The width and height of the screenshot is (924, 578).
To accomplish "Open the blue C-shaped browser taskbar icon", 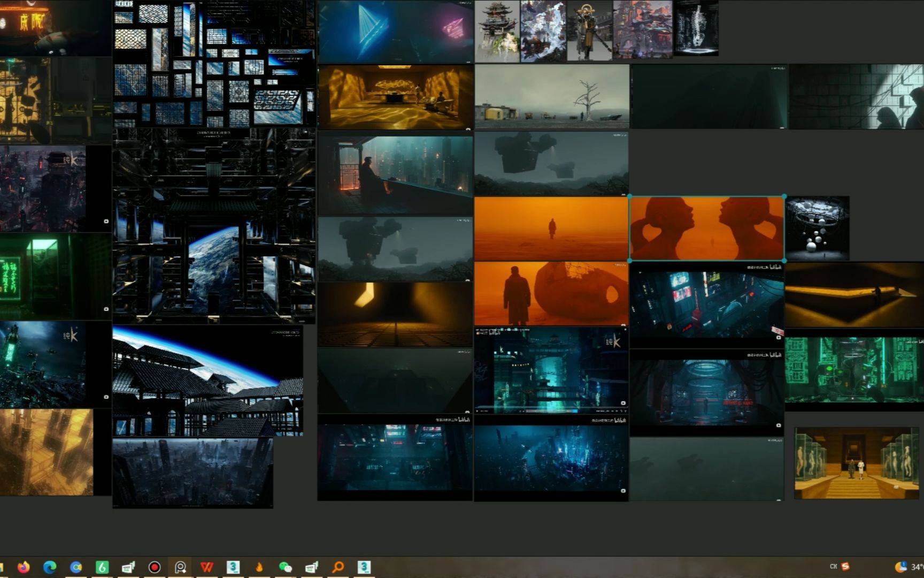I will pos(76,567).
